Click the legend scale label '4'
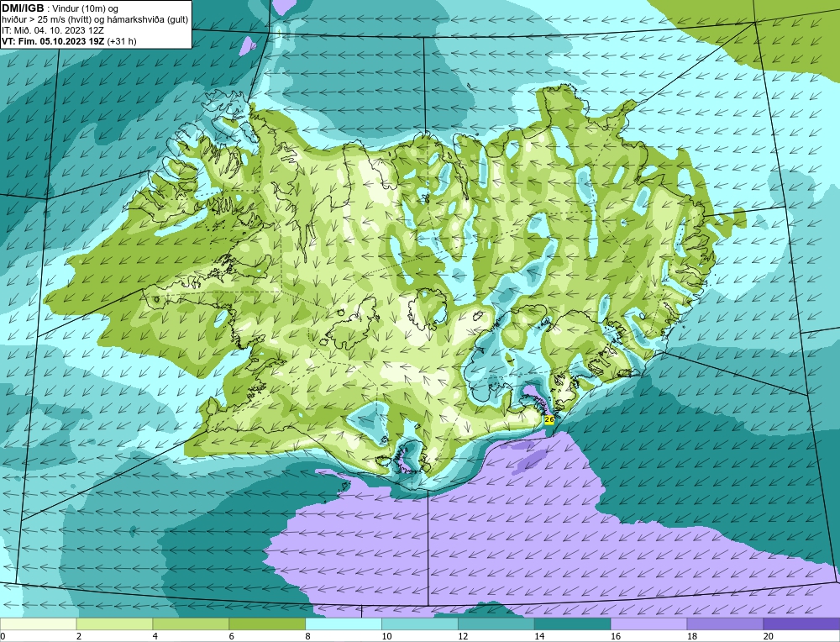The image size is (840, 642). click(155, 636)
